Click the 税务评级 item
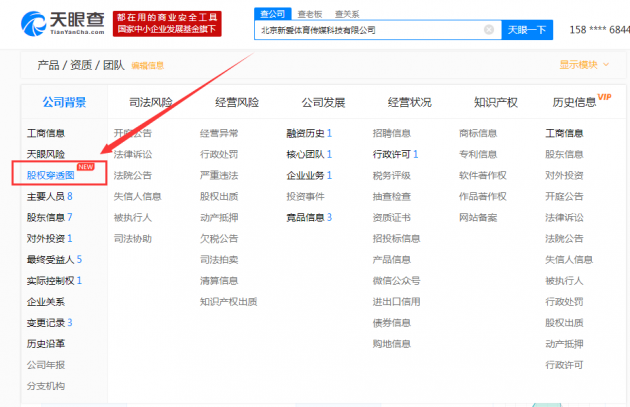 [392, 175]
